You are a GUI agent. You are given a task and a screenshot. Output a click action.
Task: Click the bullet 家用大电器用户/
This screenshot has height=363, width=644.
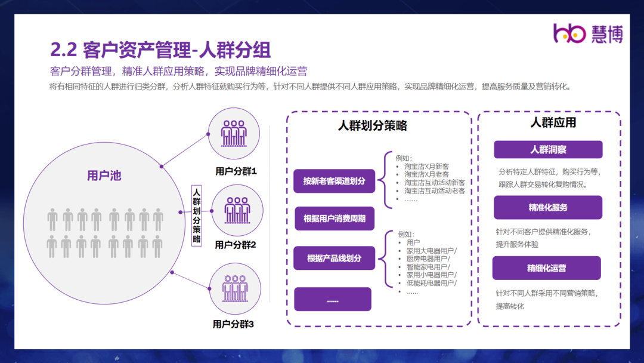(x=431, y=251)
